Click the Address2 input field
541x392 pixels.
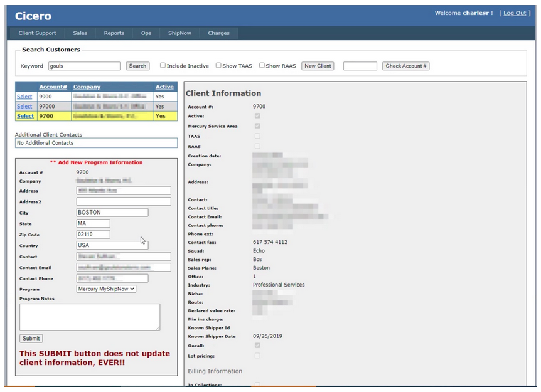tap(124, 201)
